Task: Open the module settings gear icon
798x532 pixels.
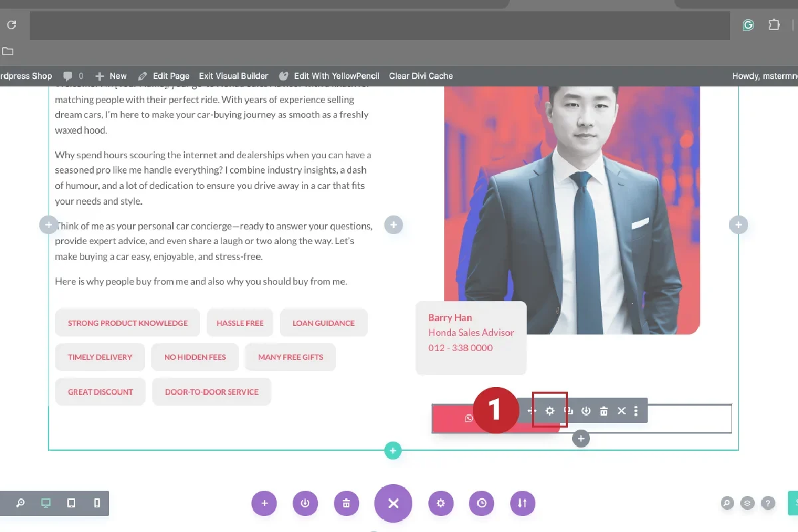Action: tap(549, 410)
